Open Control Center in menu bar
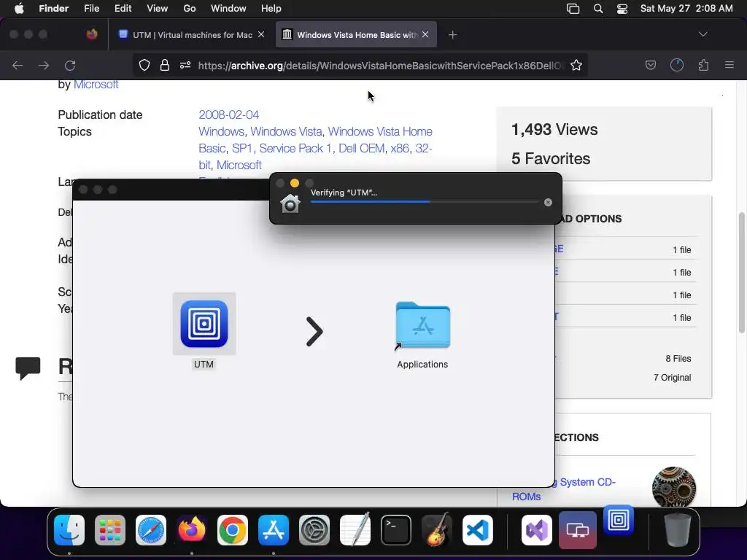 click(x=622, y=9)
